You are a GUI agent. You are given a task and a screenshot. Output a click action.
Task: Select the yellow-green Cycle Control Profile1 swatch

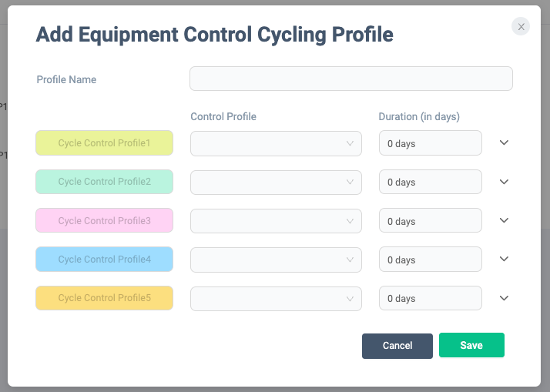(x=105, y=142)
